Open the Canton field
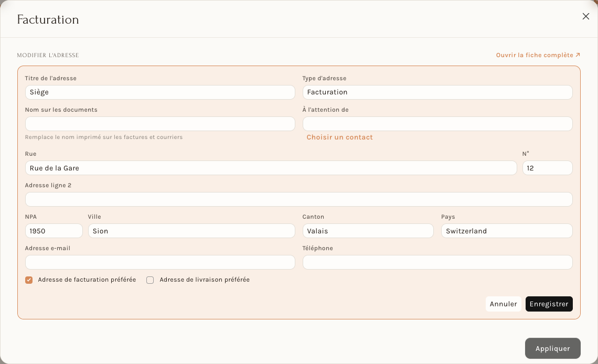The height and width of the screenshot is (364, 598). (x=368, y=231)
